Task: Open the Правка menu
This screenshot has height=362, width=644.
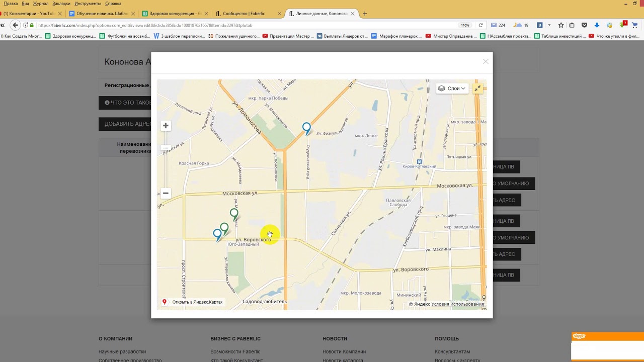Action: (x=11, y=4)
